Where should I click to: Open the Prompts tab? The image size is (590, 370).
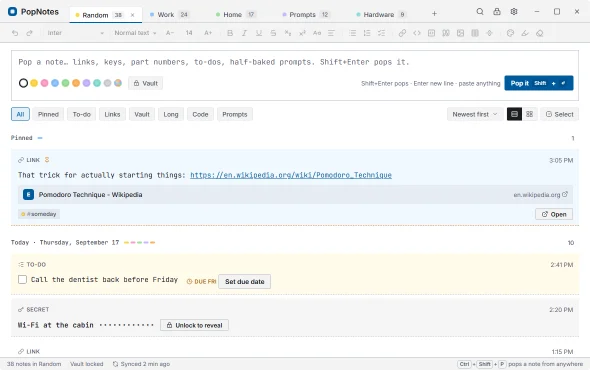tap(306, 15)
